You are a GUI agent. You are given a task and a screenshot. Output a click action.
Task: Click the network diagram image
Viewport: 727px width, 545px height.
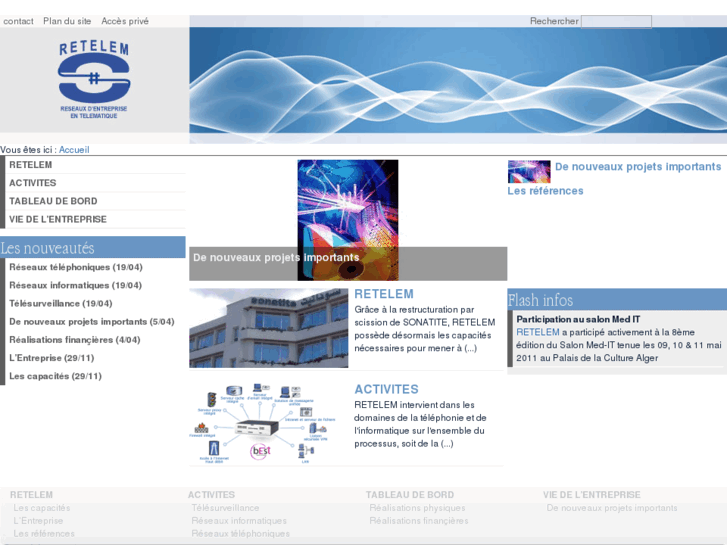tap(264, 423)
